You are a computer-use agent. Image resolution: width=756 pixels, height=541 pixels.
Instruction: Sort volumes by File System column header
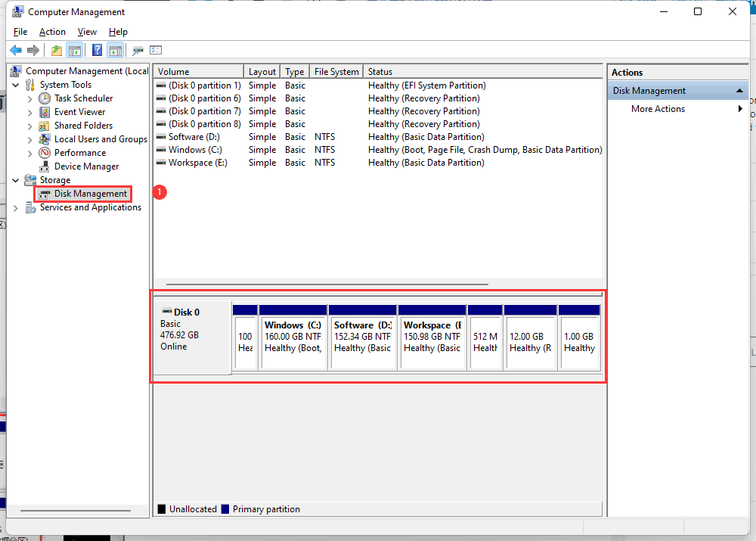[x=336, y=72]
